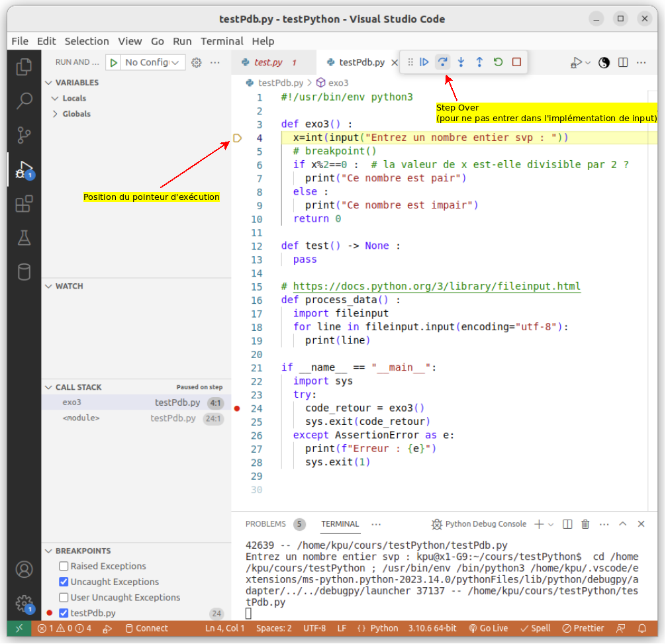Toggle Raised Exceptions breakpoint checkbox
666x644 pixels.
coord(64,567)
